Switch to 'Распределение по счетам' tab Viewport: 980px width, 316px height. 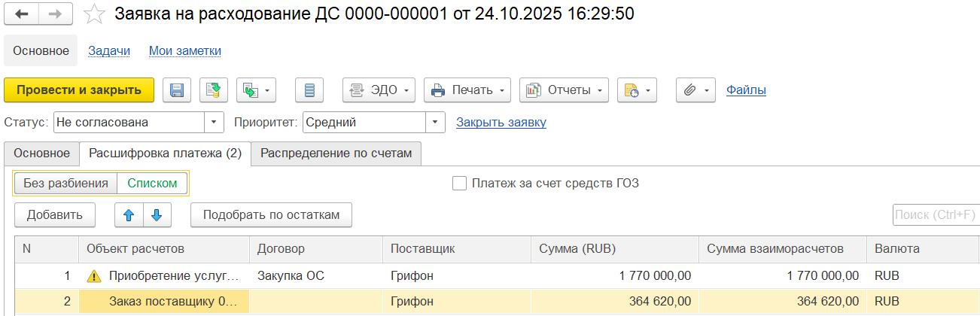tap(336, 153)
